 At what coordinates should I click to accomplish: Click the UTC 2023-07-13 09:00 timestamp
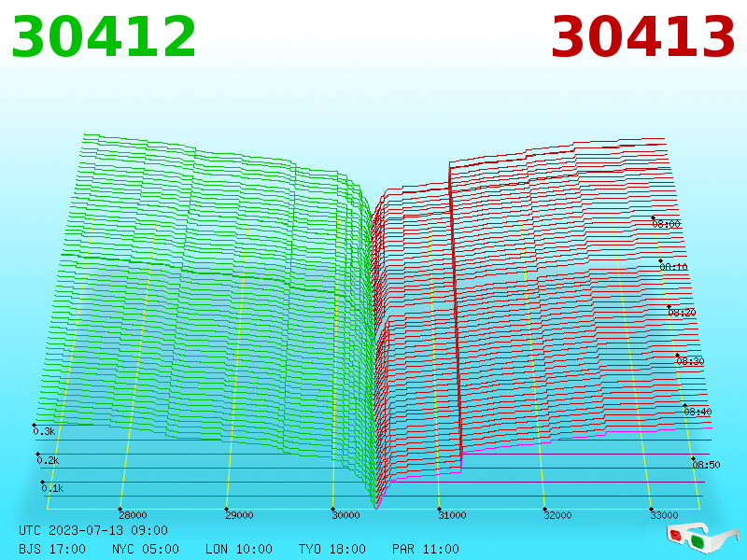[x=93, y=530]
